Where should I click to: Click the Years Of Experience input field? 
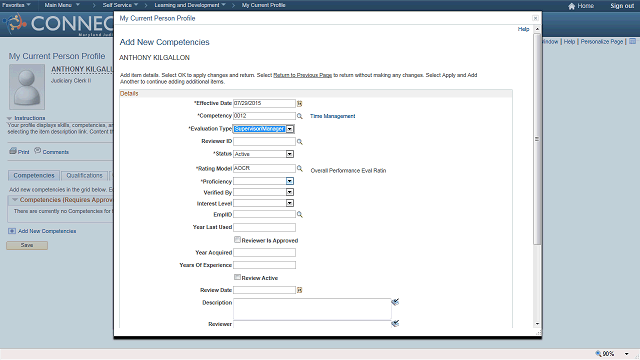pyautogui.click(x=264, y=265)
